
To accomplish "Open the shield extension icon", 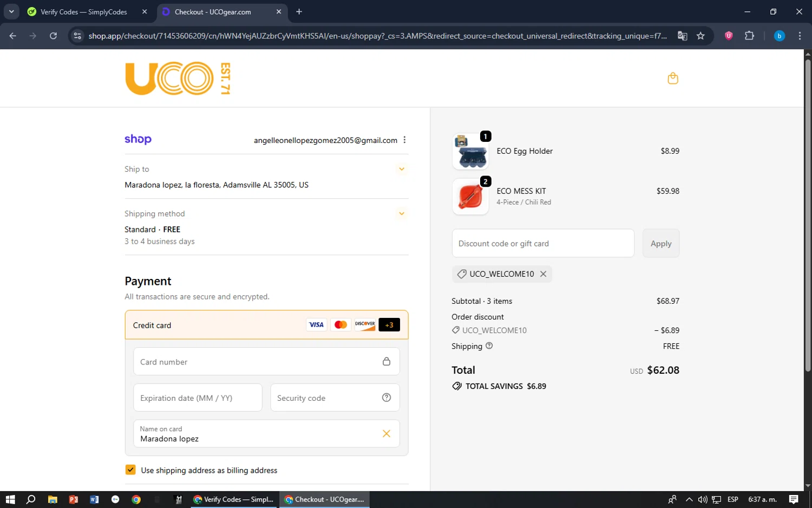I will tap(729, 36).
